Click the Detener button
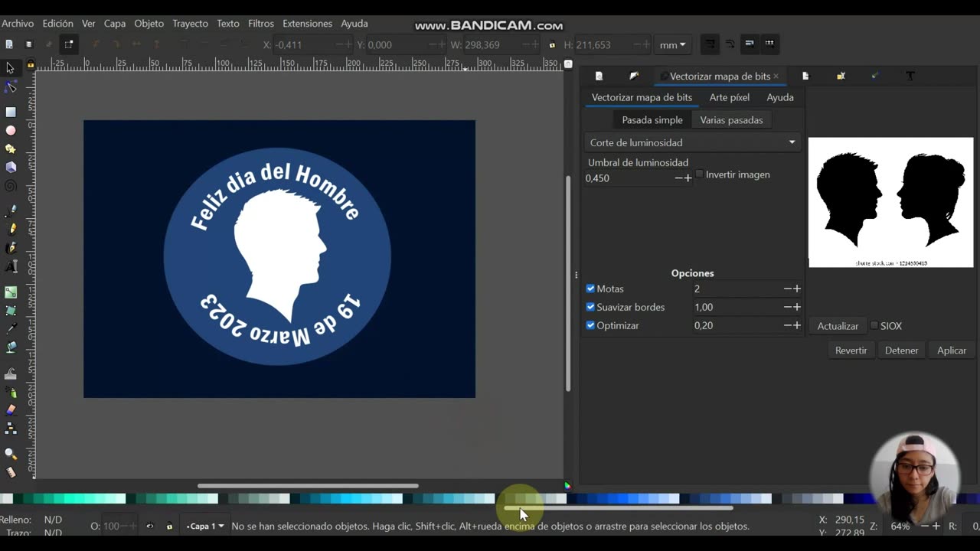This screenshot has height=551, width=980. pyautogui.click(x=901, y=350)
